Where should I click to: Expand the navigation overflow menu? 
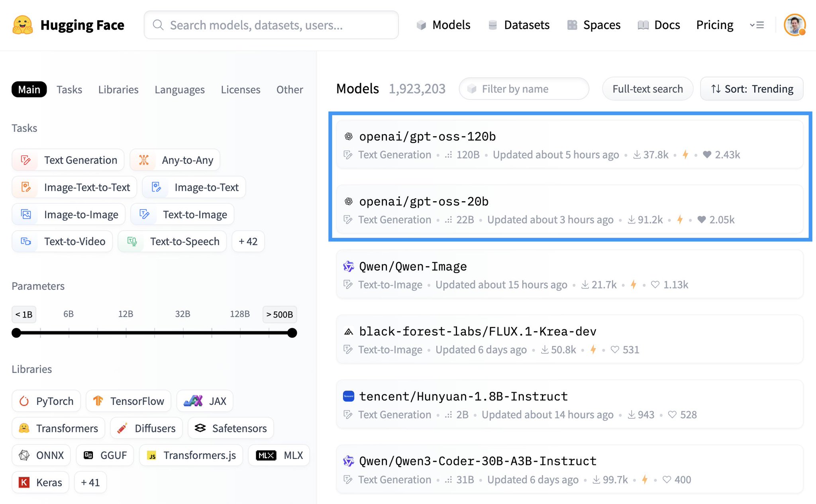(757, 25)
